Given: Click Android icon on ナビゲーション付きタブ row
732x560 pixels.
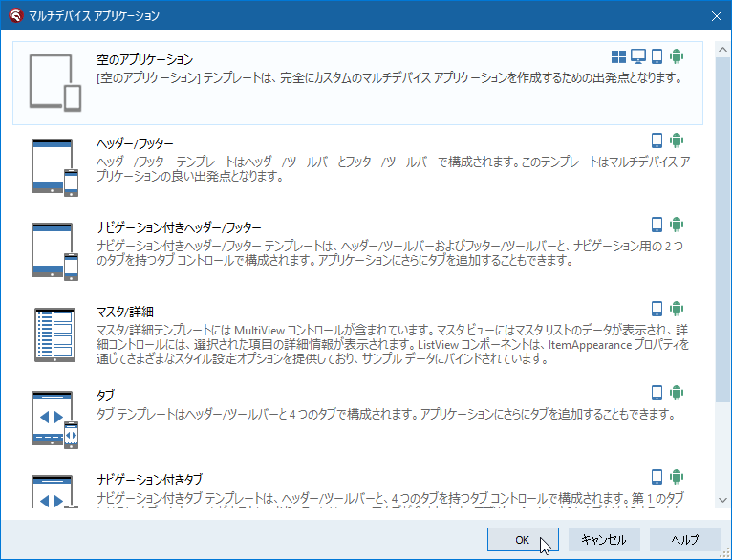Looking at the screenshot, I should (677, 477).
